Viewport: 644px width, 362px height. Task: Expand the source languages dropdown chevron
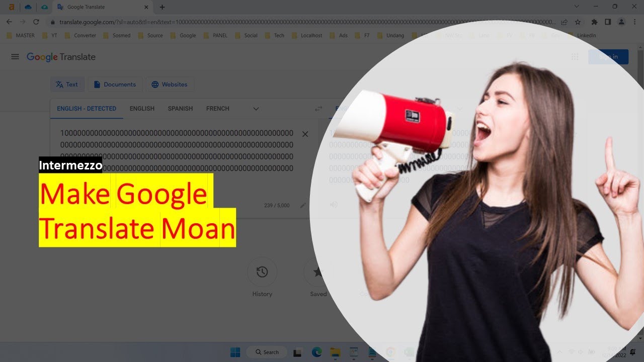(256, 109)
